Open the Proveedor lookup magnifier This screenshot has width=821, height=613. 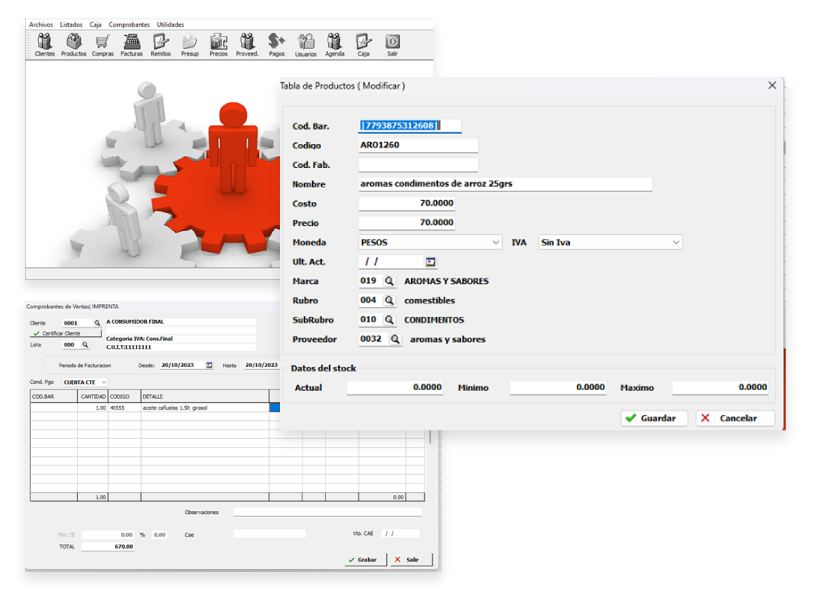point(394,340)
